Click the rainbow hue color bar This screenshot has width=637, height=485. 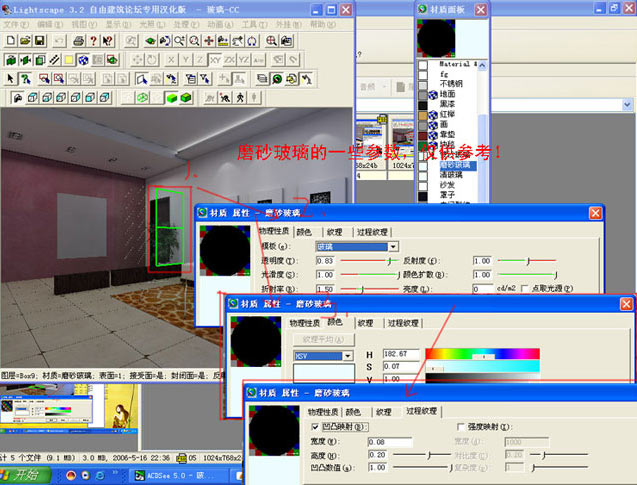(x=483, y=353)
